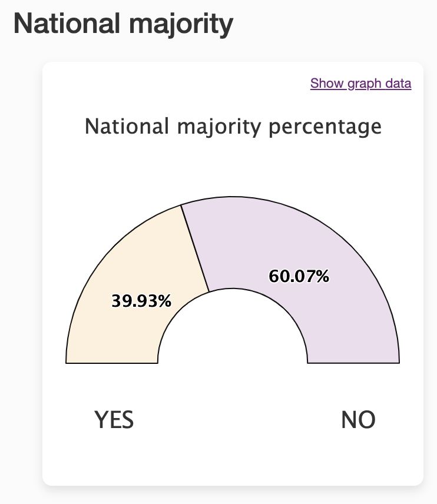Click the YES legend label
The image size is (437, 504).
click(x=114, y=420)
